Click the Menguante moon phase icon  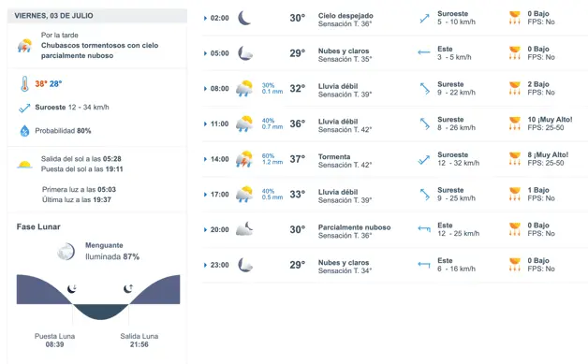coord(66,251)
